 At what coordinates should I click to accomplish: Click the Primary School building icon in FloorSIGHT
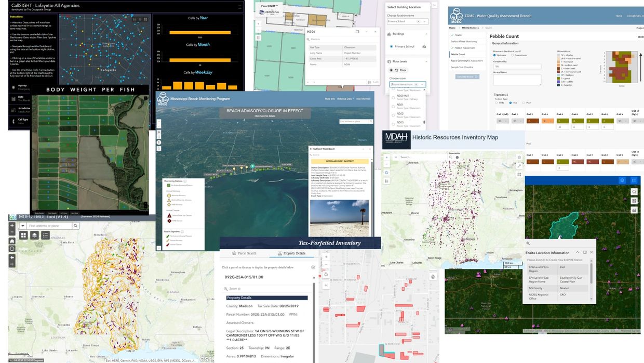(x=424, y=46)
